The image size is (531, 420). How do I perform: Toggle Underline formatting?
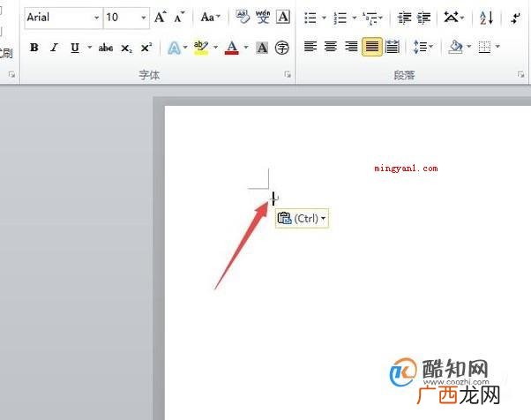75,48
